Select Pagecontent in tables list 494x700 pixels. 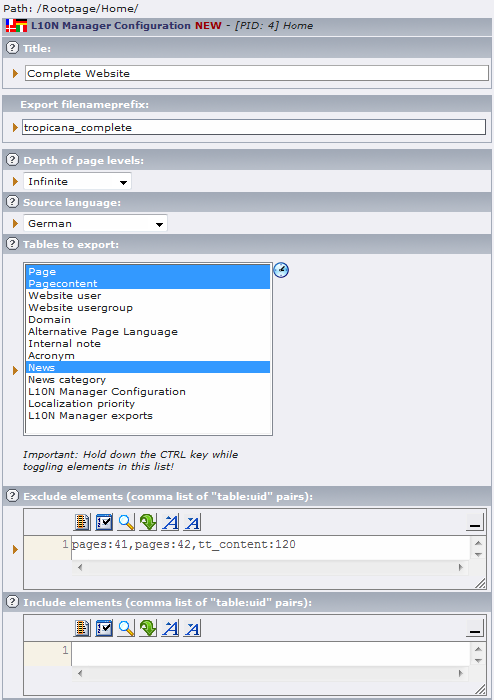[148, 283]
